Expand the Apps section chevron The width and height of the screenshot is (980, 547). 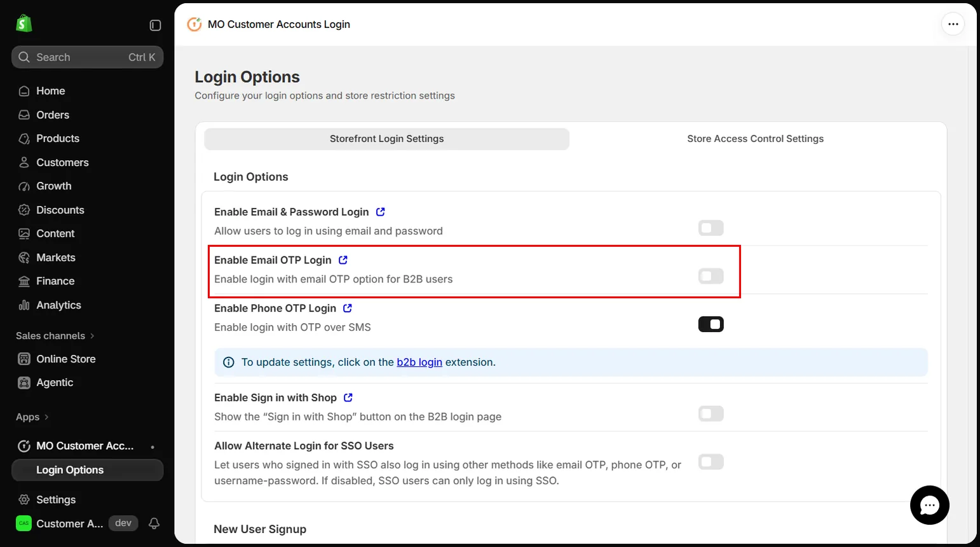[x=46, y=417]
